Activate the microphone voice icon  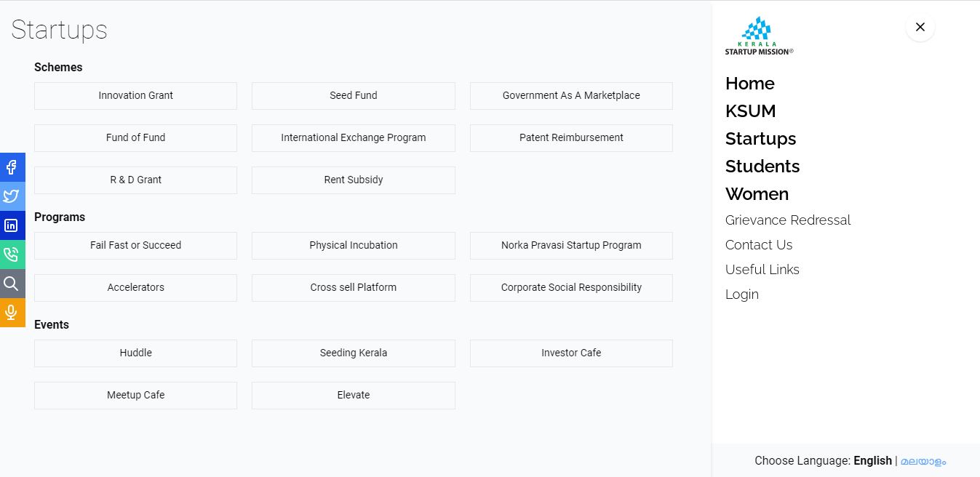(x=12, y=313)
